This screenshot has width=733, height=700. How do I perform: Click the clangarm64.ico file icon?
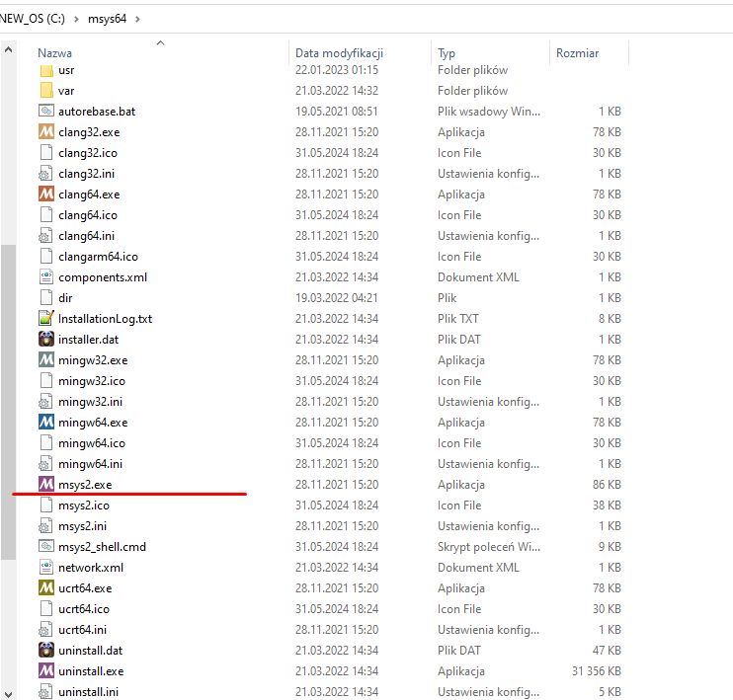tap(46, 257)
